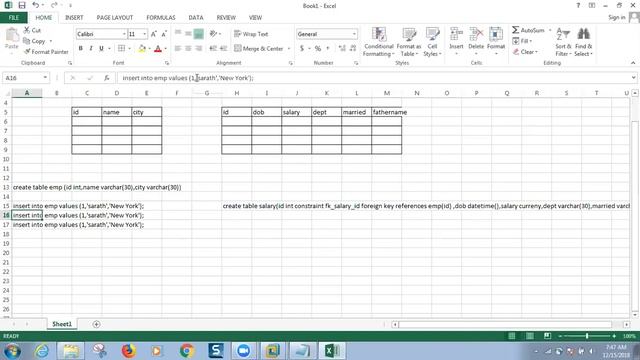
Task: Click the Save icon in the quick access toolbar
Action: click(22, 5)
